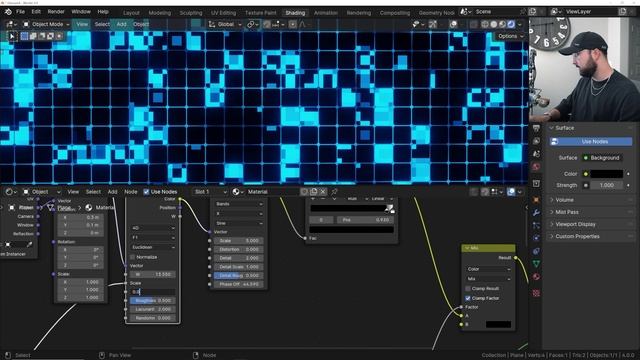Switch to the Modeling workspace tab
Screen dimensions: 640x360
(x=160, y=13)
